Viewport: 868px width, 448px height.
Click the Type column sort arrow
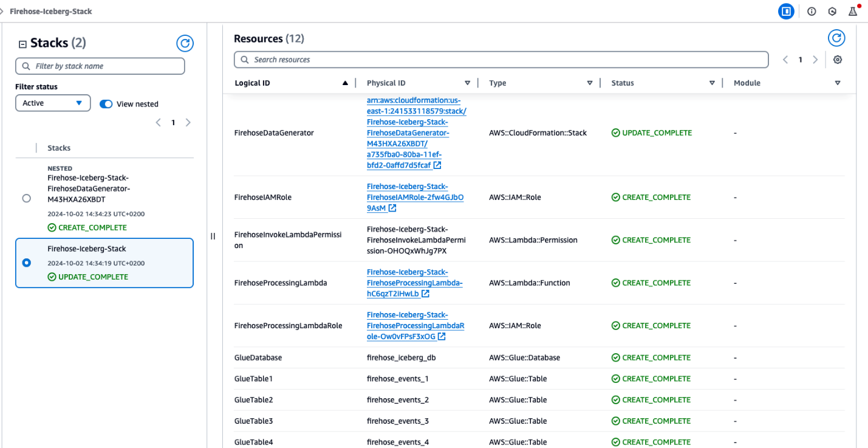click(589, 83)
